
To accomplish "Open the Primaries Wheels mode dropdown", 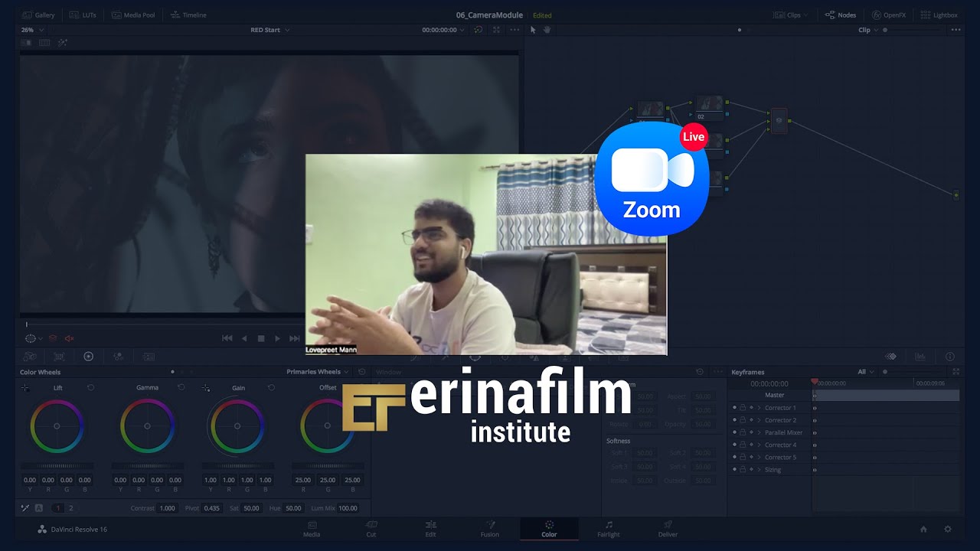I will [318, 372].
